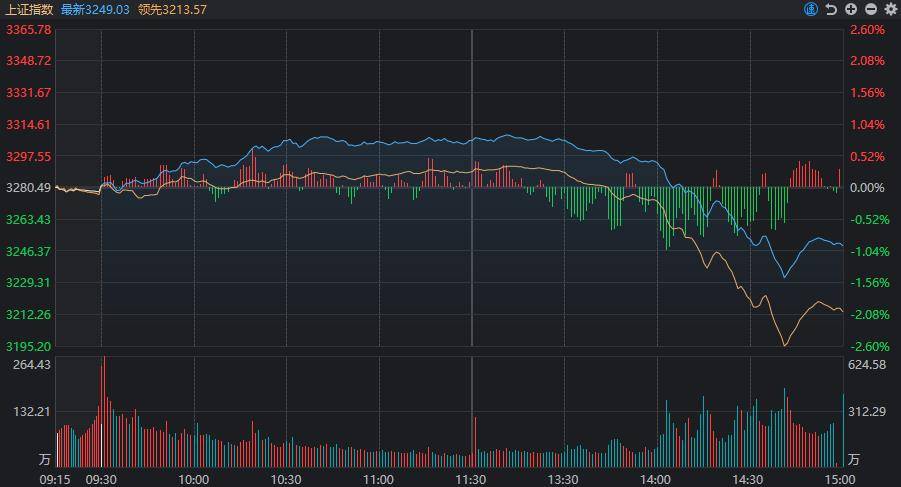Zoom out with the minus icon

coord(871,9)
